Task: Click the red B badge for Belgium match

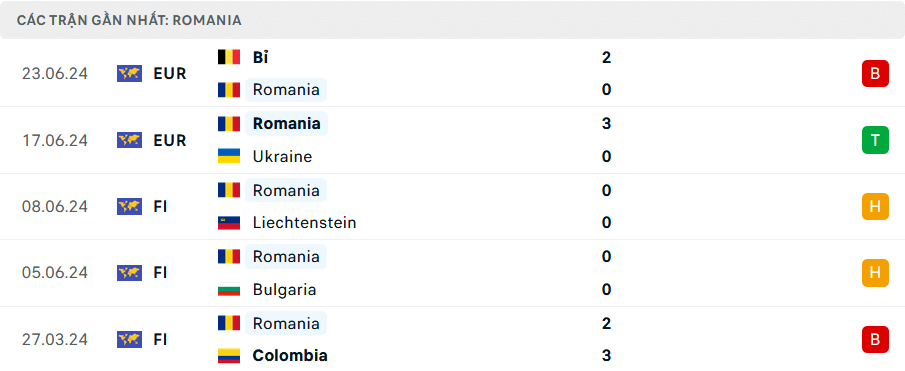Action: 875,73
